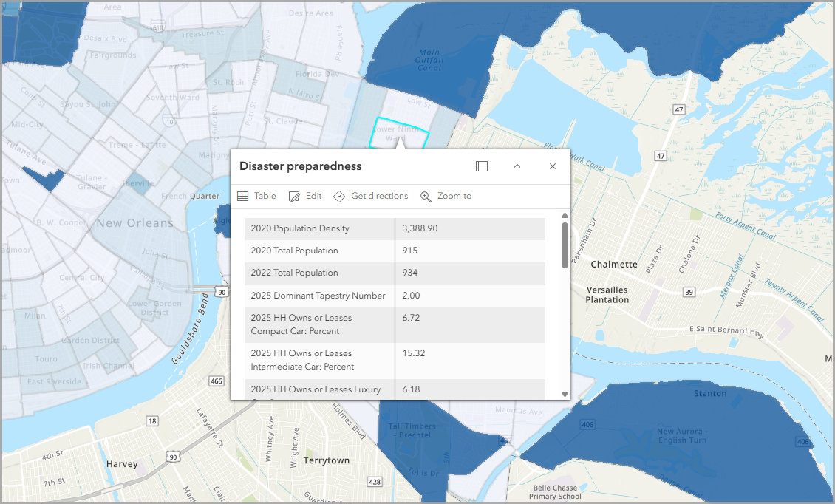Close the Disaster preparedness pop-up
Screen dimensions: 835x504
pyautogui.click(x=553, y=166)
